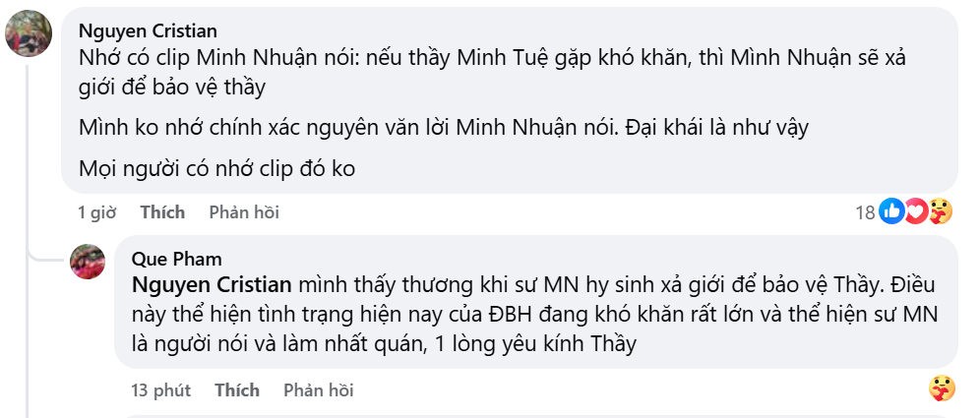The image size is (980, 418).
Task: Like Nguyen Cristian's comment with Thích
Action: coord(162,212)
